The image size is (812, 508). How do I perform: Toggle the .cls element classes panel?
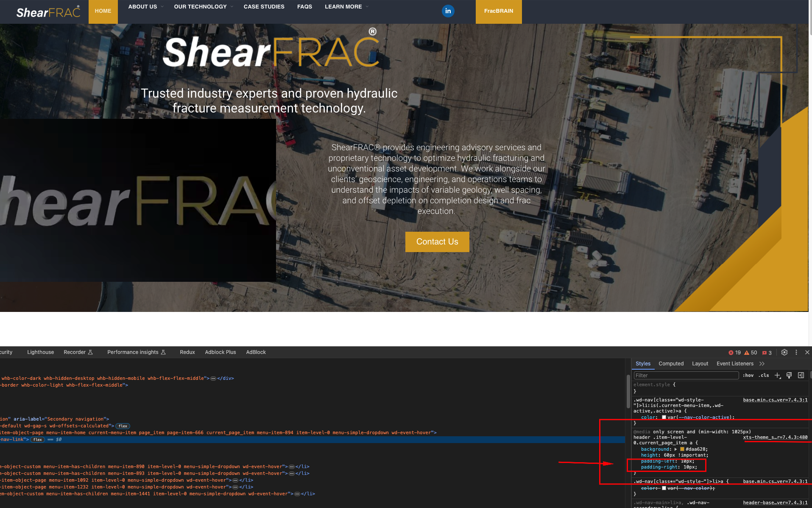764,375
